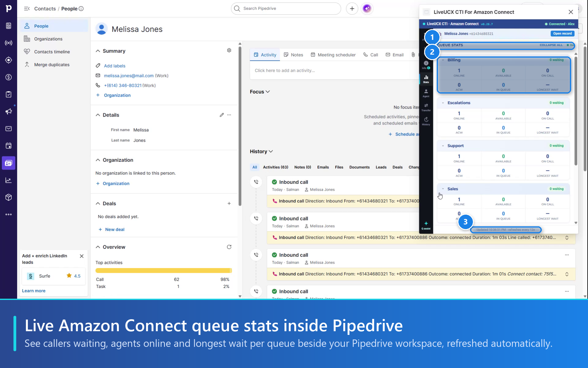The width and height of the screenshot is (588, 368).
Task: Open Q assist in LiveUCX sidebar
Action: point(426,225)
